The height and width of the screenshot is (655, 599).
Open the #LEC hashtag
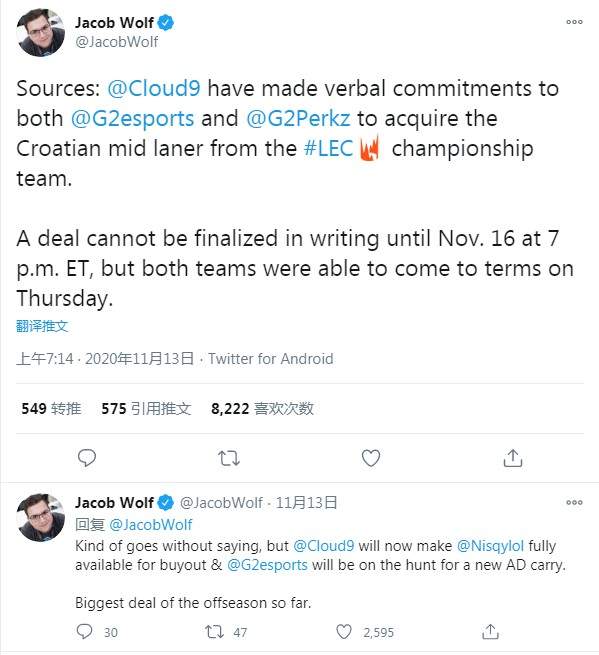pyautogui.click(x=329, y=149)
